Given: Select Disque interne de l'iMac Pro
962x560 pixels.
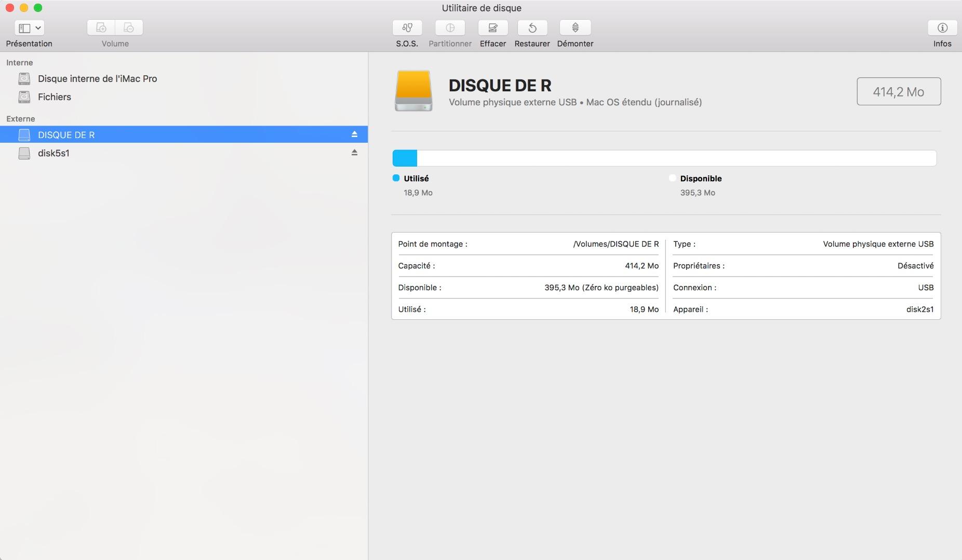Looking at the screenshot, I should click(184, 79).
